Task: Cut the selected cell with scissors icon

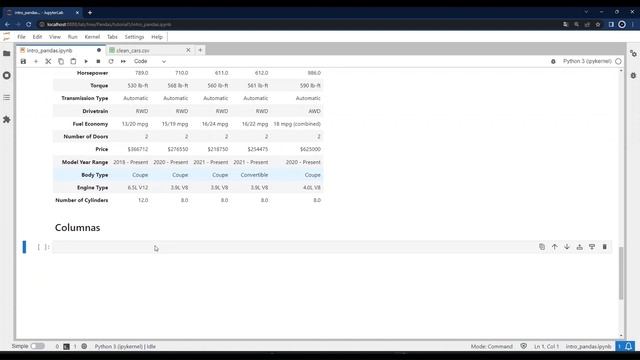Action: click(48, 61)
